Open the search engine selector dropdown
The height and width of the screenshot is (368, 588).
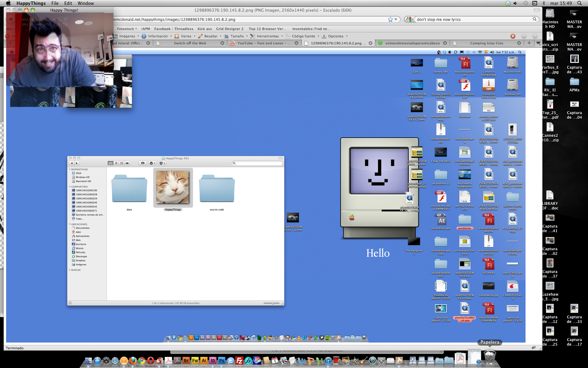tap(410, 19)
